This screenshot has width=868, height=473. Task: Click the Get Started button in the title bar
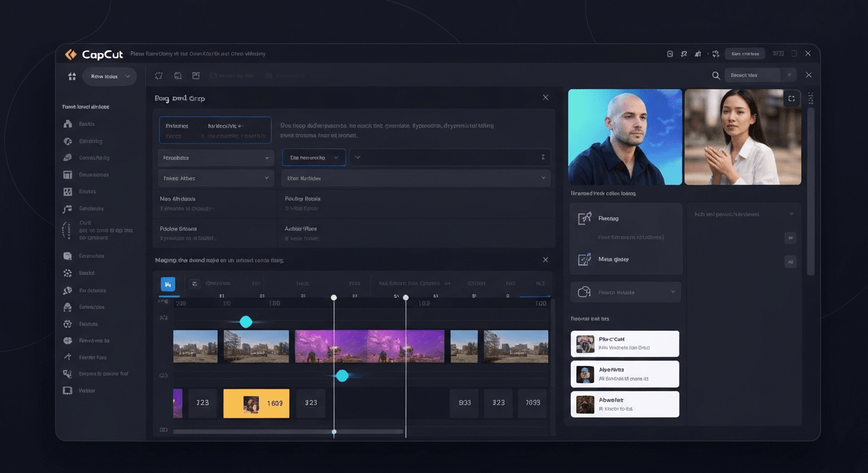(745, 54)
